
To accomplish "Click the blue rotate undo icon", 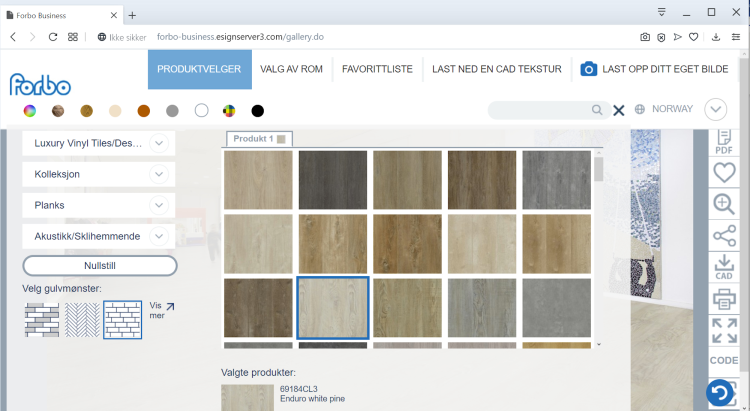I will (x=718, y=393).
